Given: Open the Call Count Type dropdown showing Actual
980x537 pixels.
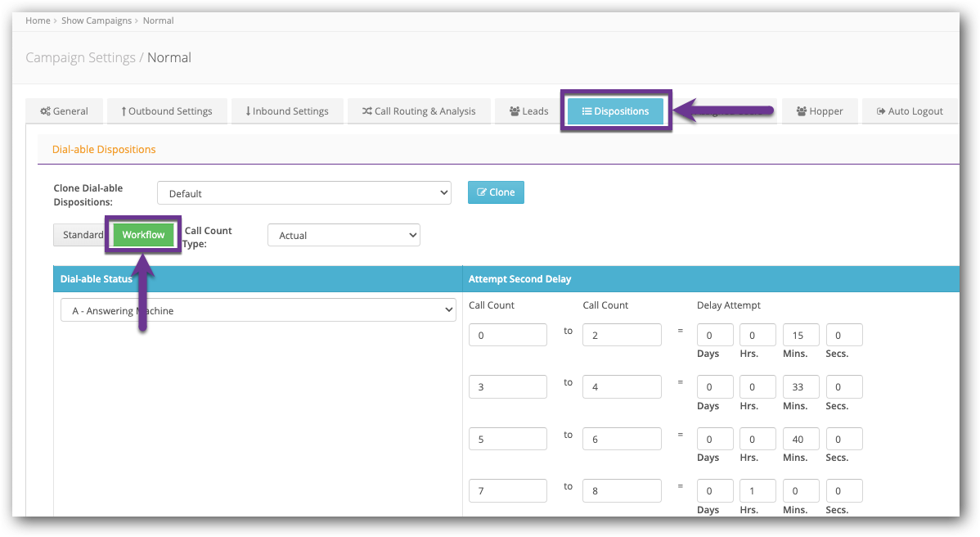Looking at the screenshot, I should coord(344,235).
